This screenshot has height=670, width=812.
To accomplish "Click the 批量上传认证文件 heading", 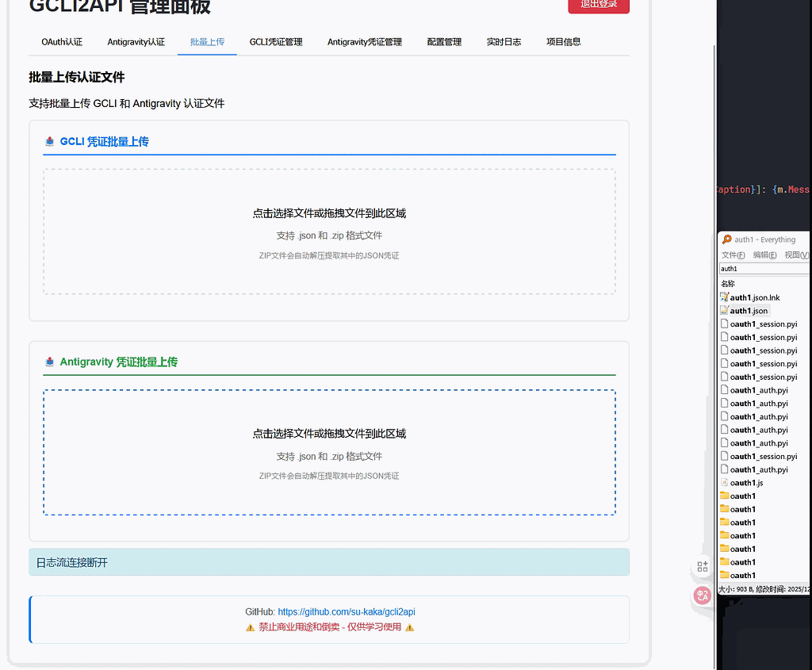I will (x=77, y=77).
